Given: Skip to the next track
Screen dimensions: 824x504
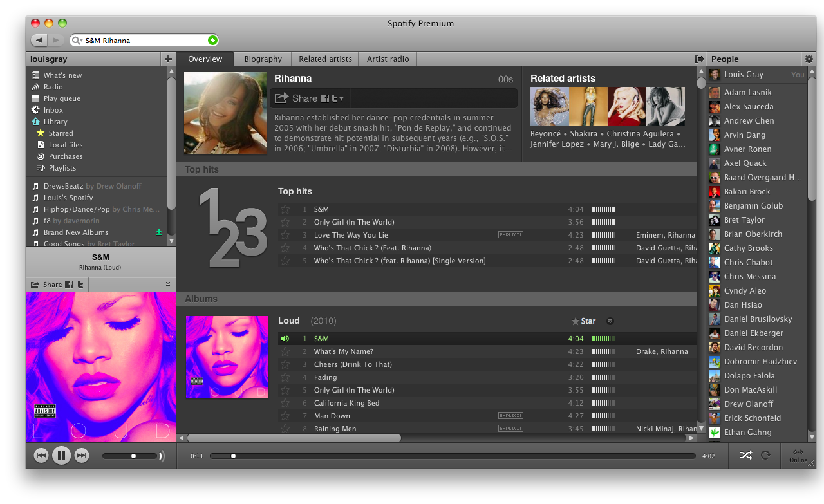Looking at the screenshot, I should tap(81, 456).
